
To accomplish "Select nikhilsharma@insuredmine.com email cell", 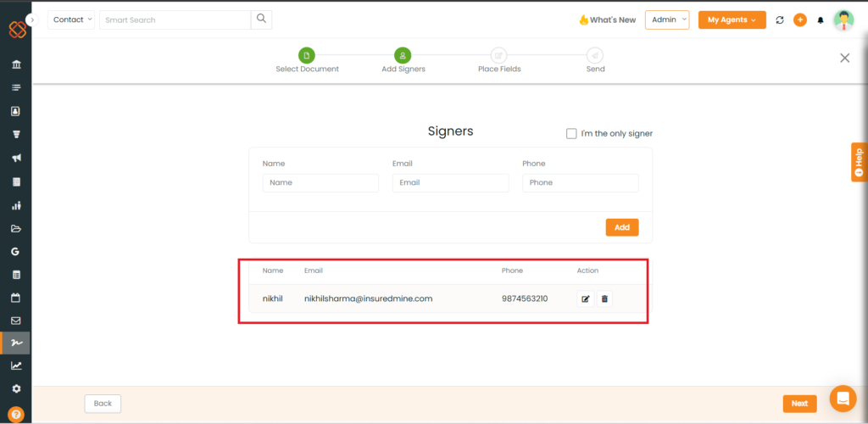I will (368, 298).
